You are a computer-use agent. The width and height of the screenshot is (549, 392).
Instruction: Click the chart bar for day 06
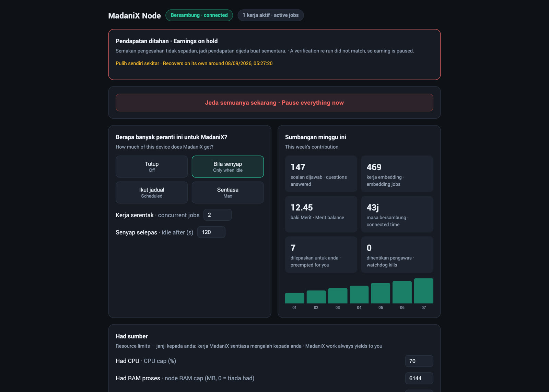click(x=402, y=292)
